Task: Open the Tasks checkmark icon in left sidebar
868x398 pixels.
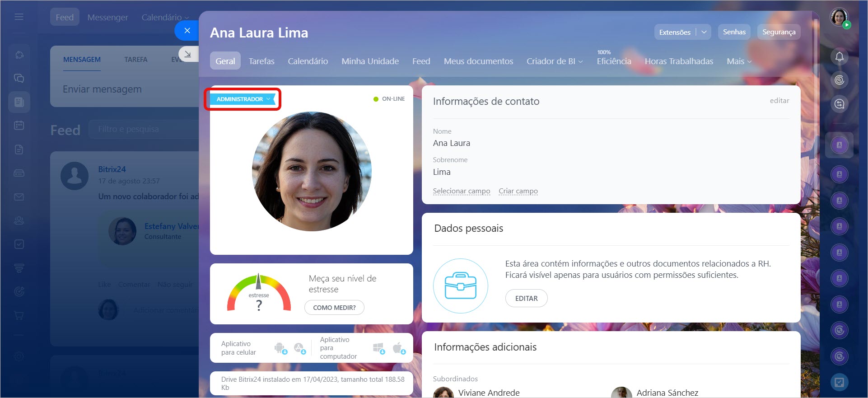Action: click(x=19, y=244)
